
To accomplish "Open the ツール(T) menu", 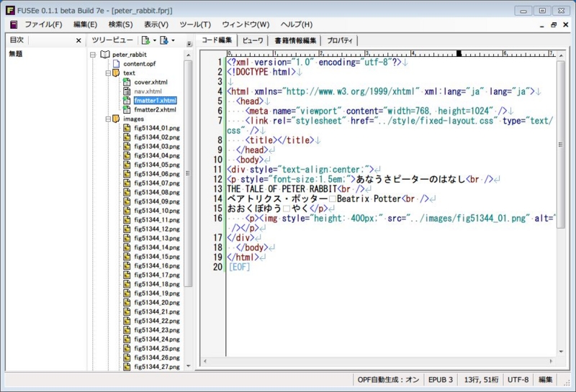I will [x=195, y=24].
